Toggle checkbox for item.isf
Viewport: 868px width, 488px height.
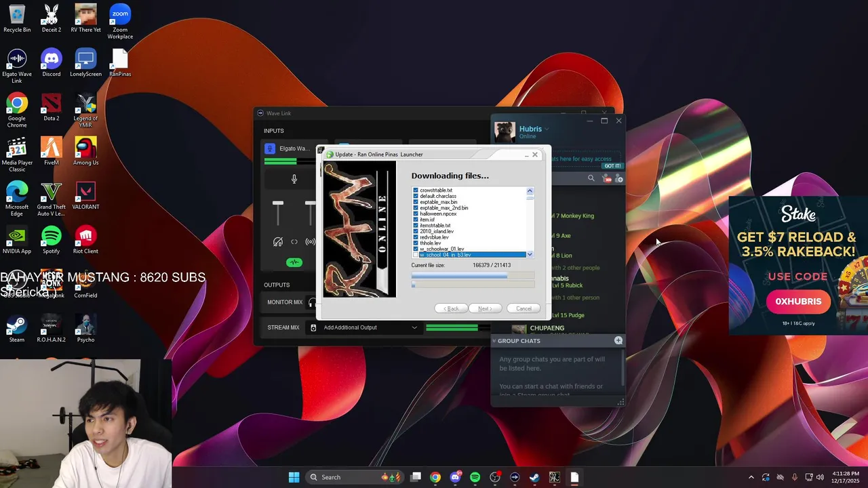[x=416, y=220]
